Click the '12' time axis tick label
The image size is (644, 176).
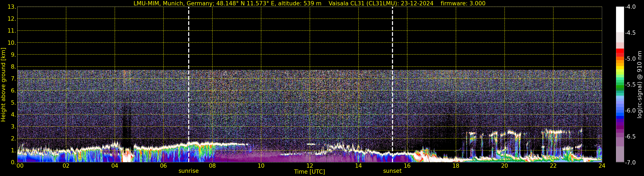tap(310, 166)
